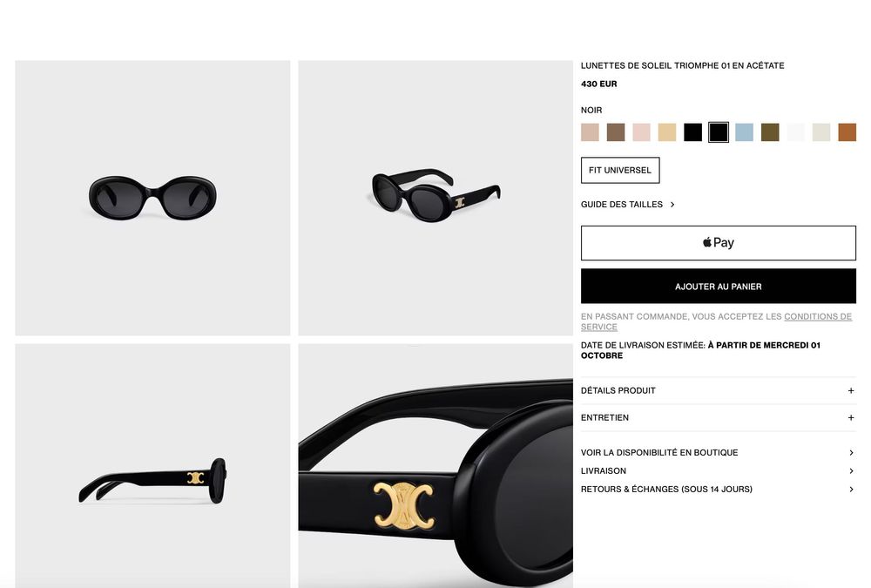
Task: Choose the currently selected black swatch
Action: [719, 132]
